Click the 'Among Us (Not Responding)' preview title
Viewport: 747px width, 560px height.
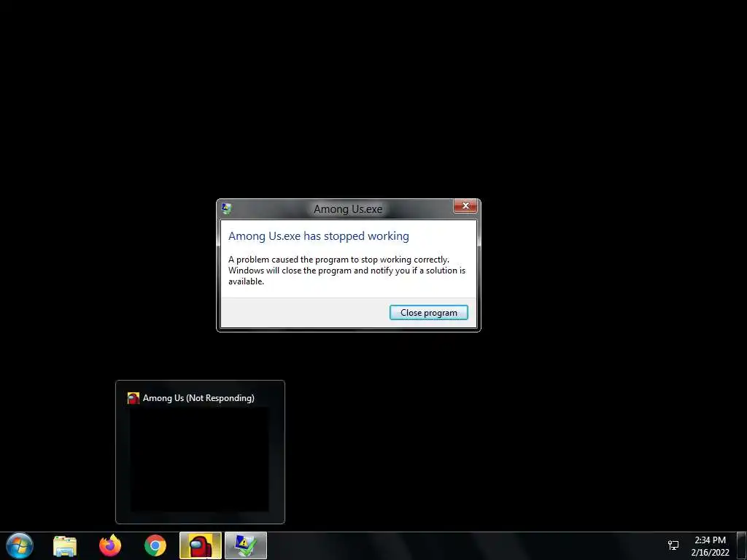coord(198,398)
